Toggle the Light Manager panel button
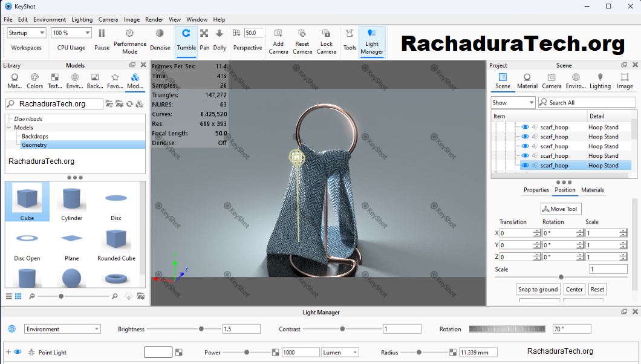The image size is (641, 364). pos(372,41)
